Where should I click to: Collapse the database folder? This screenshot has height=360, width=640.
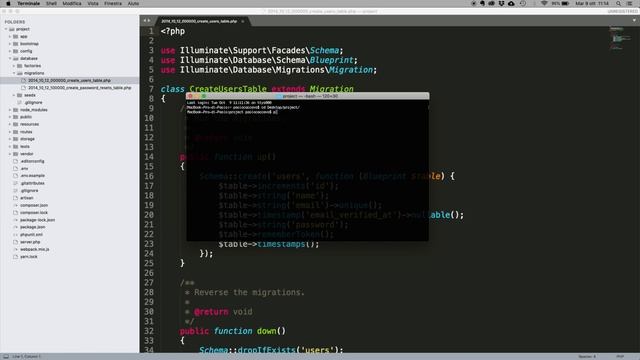click(10, 58)
